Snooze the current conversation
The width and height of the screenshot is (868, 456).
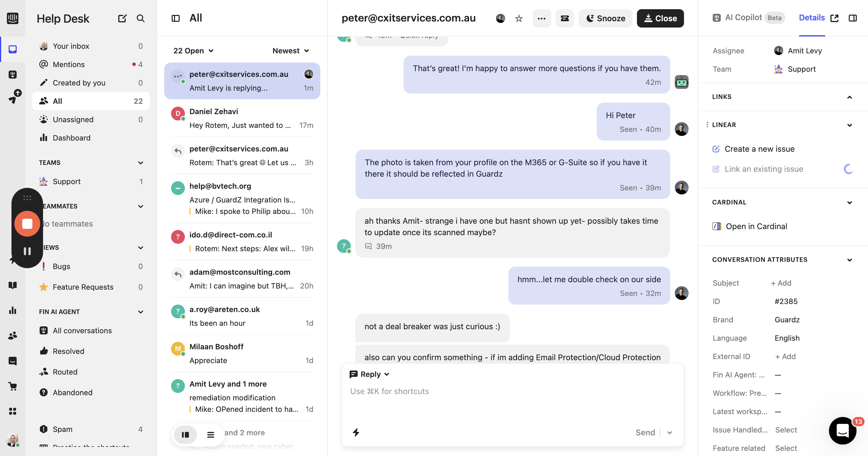tap(605, 19)
